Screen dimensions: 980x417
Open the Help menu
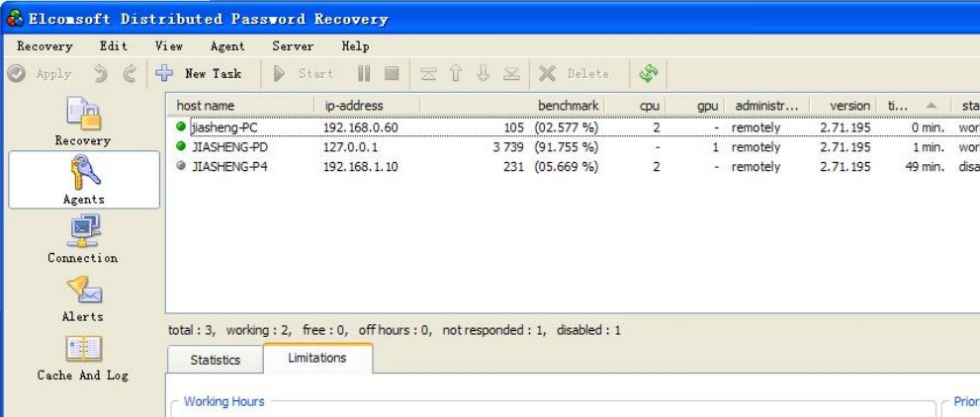[x=355, y=46]
